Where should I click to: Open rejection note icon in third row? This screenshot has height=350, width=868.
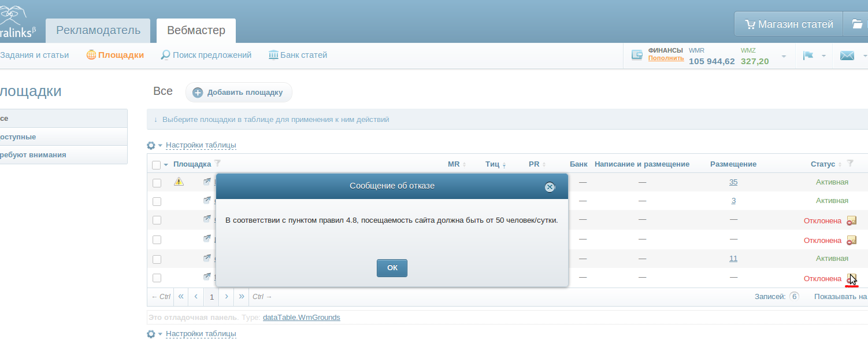(851, 220)
